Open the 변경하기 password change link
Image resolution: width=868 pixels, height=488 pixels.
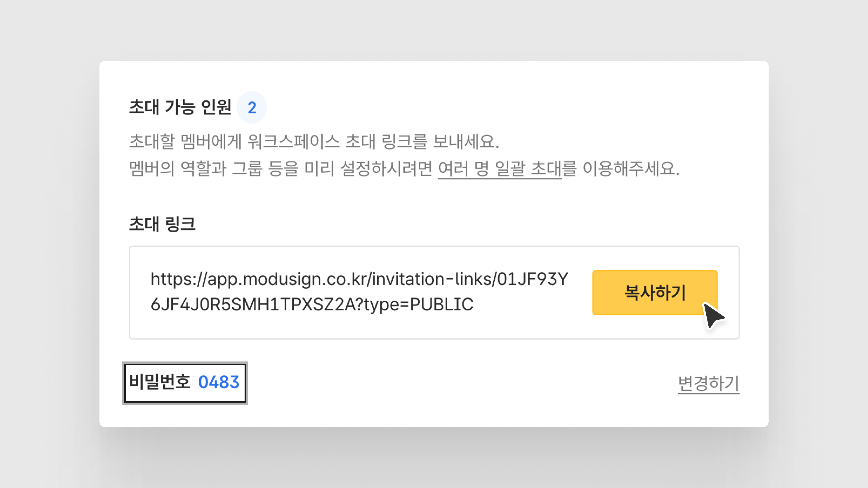tap(708, 383)
